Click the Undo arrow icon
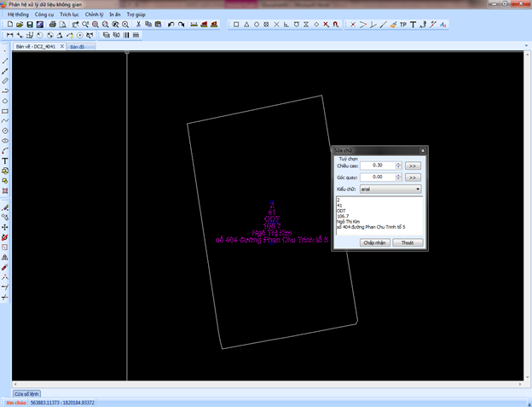Screen dimensions: 532x407 [171, 25]
